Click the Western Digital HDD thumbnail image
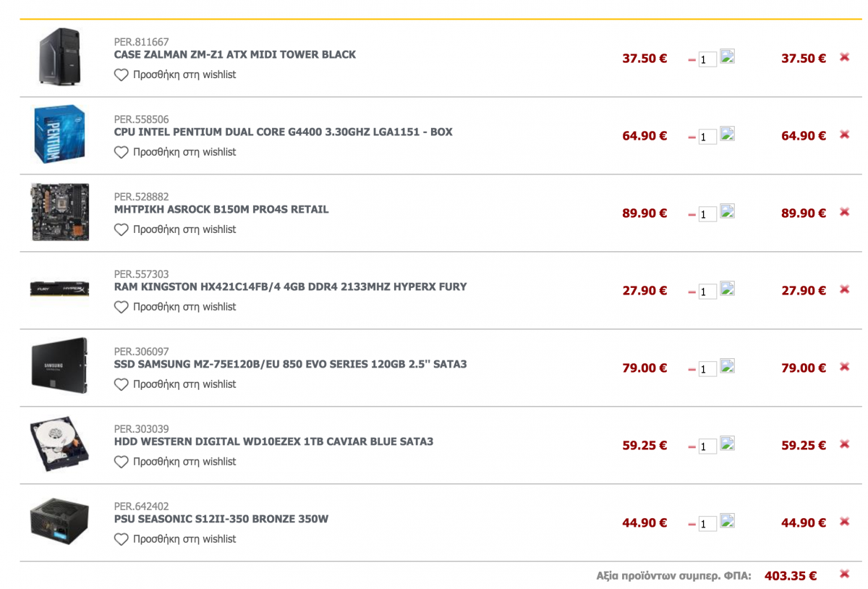Image resolution: width=868 pixels, height=589 pixels. pyautogui.click(x=59, y=444)
